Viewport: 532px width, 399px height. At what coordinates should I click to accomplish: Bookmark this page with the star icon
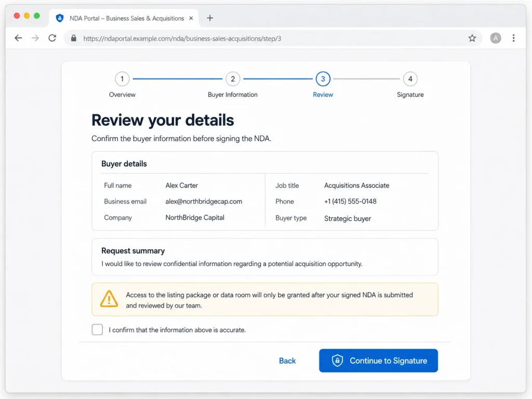point(472,38)
